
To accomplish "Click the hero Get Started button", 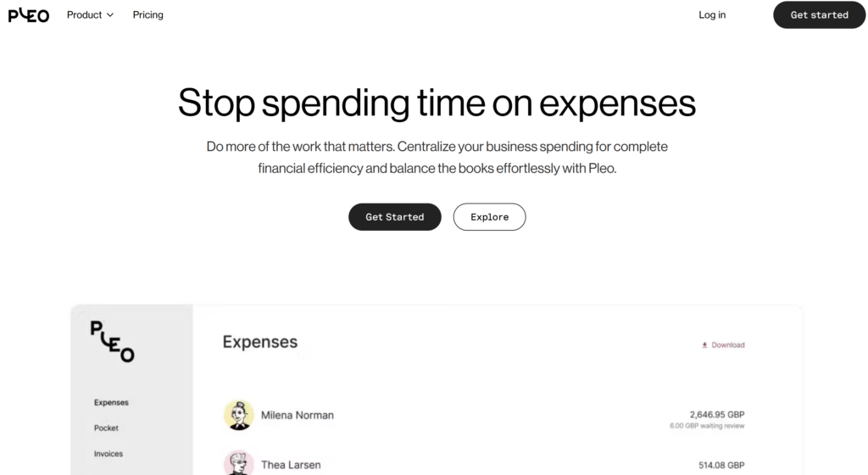I will pos(395,217).
